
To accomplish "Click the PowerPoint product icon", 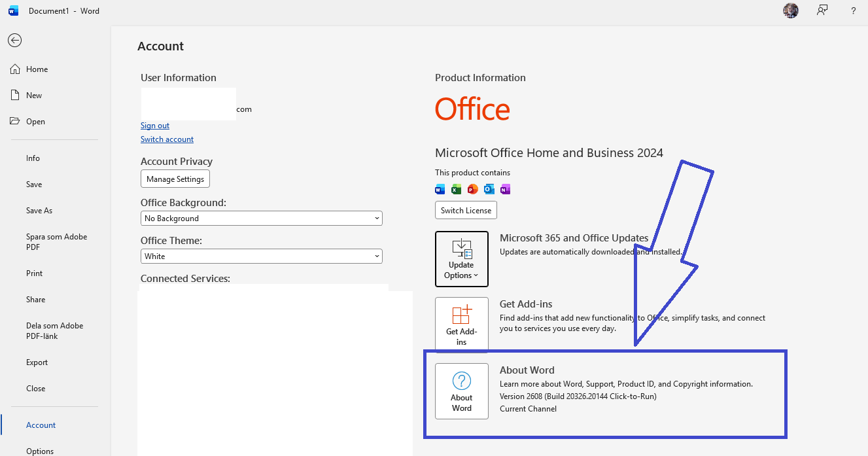I will (472, 190).
